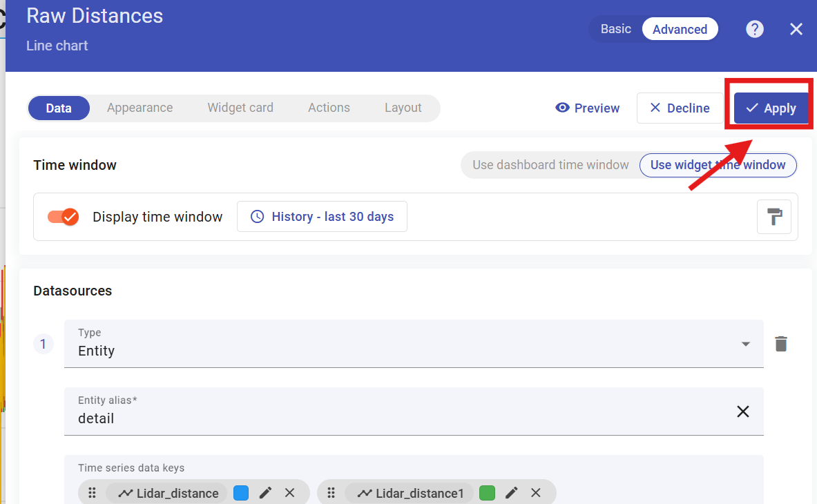Apply the widget changes
Screen dimensions: 817x504
coord(771,108)
